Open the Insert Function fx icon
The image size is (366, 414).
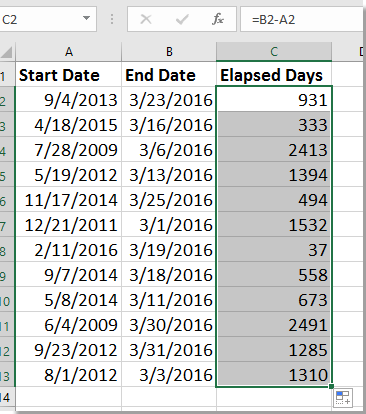pyautogui.click(x=218, y=19)
